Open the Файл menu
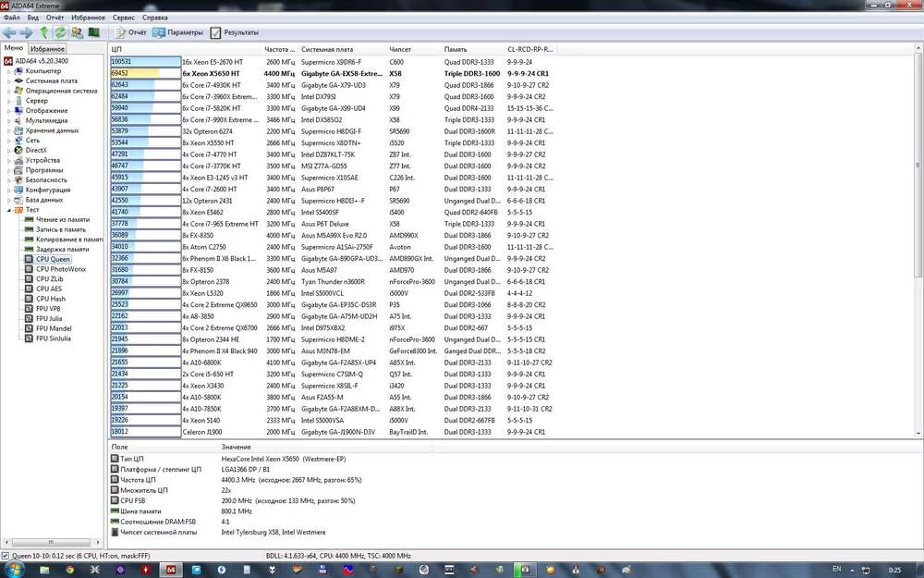924x578 pixels. [x=12, y=18]
